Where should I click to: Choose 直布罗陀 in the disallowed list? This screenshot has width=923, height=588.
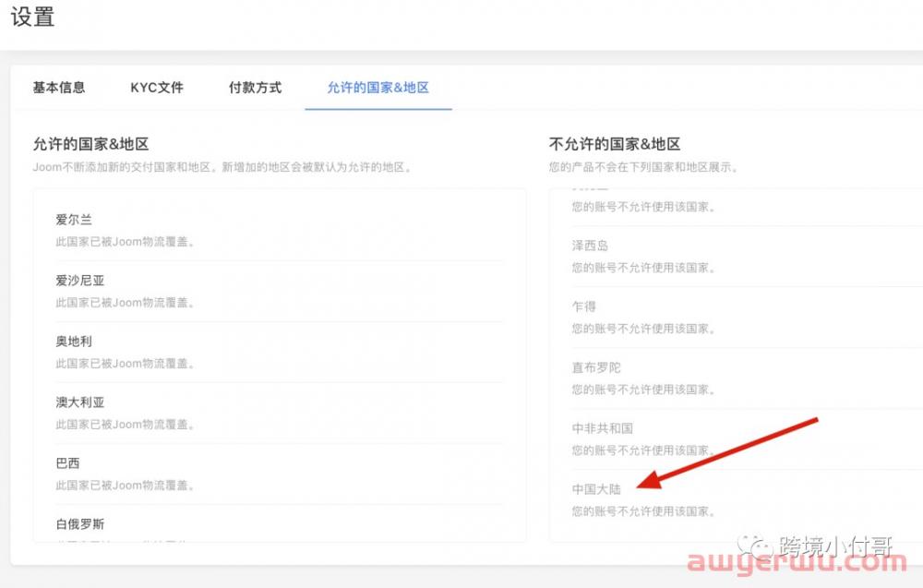click(596, 367)
